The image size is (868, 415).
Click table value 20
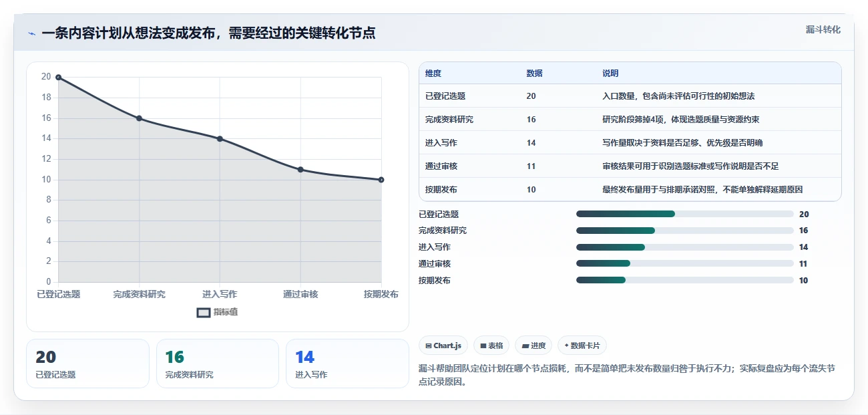531,96
